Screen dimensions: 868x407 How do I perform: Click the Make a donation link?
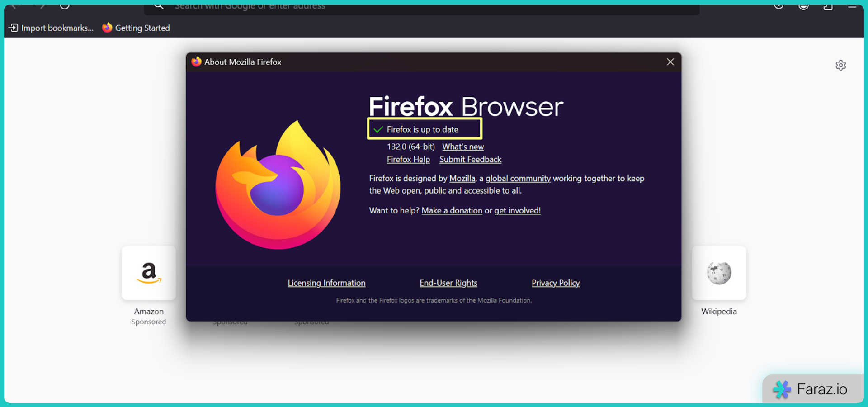pyautogui.click(x=452, y=210)
